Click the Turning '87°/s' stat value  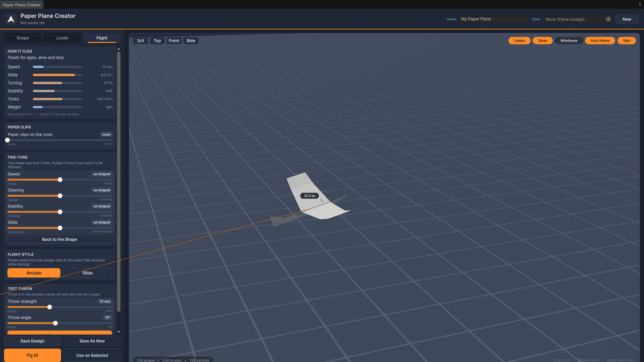(x=108, y=83)
